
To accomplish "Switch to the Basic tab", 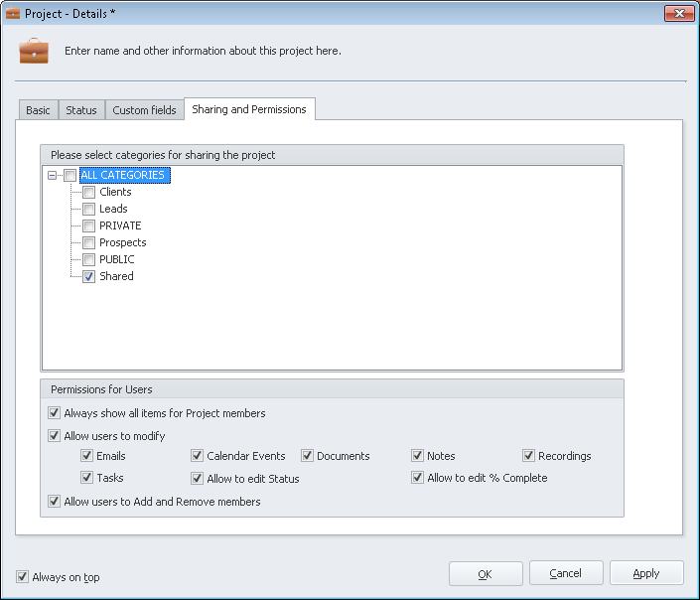I will click(38, 110).
